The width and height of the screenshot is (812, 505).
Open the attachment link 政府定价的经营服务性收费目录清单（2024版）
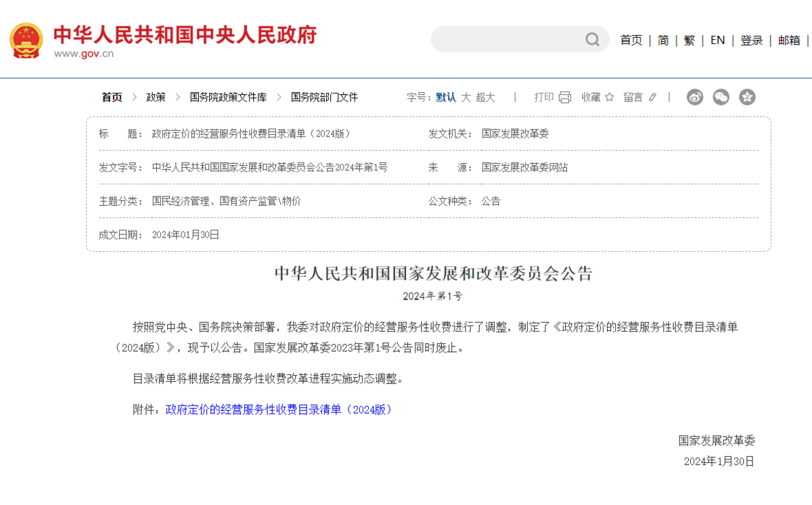click(277, 410)
